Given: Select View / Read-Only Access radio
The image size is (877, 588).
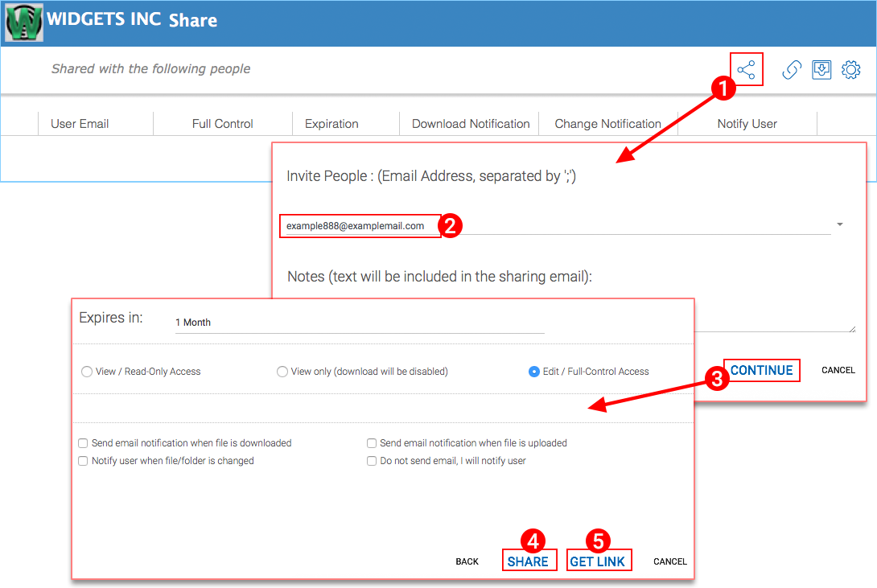Looking at the screenshot, I should [87, 372].
